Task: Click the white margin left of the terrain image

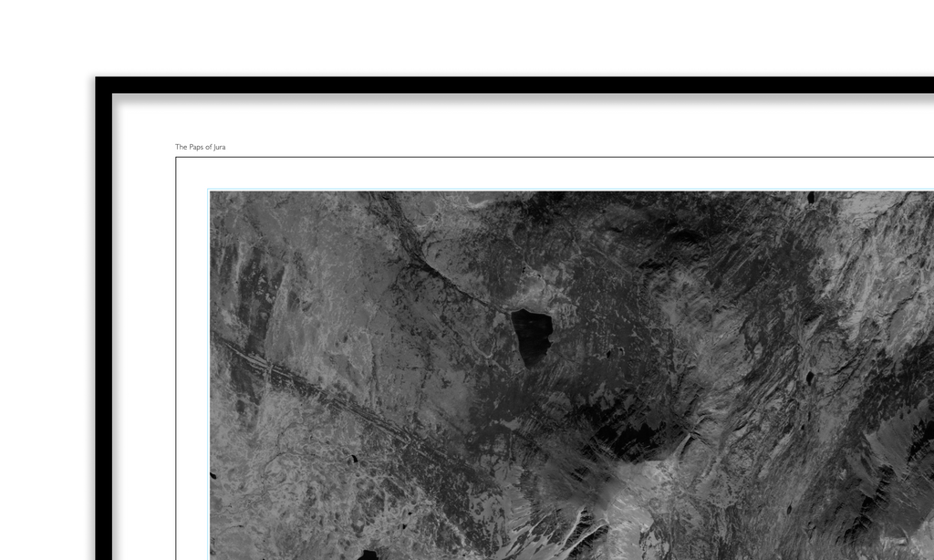Action: (x=192, y=365)
